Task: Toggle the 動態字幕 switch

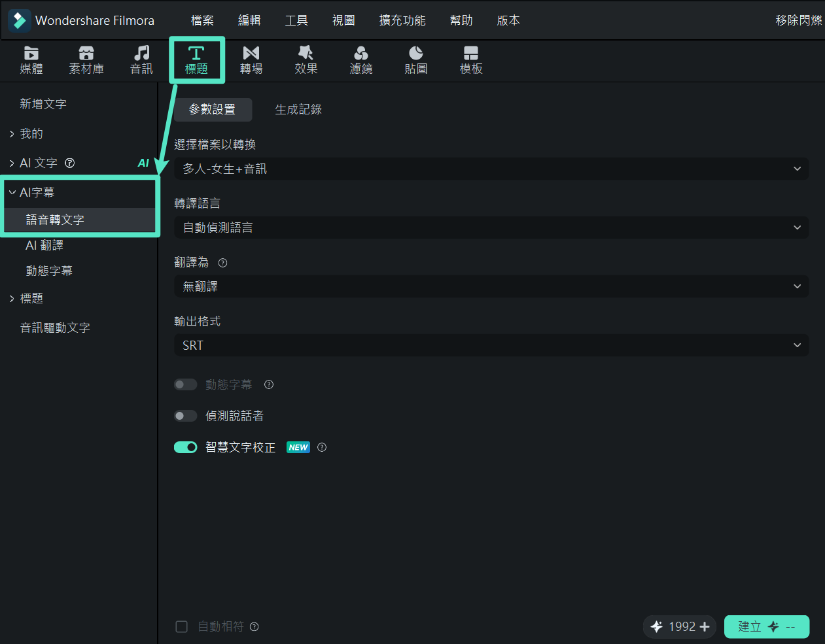Action: click(186, 384)
